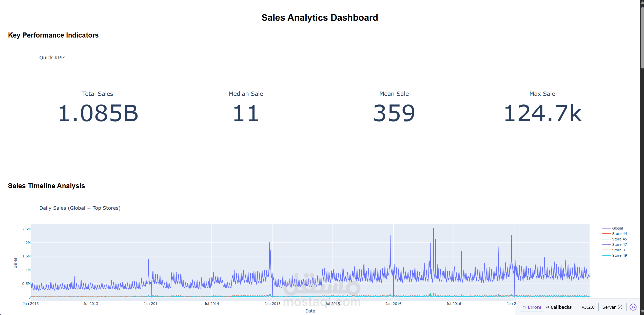Click the Errors warning triangle icon
Viewport: 644px width, 315px height.
point(524,307)
